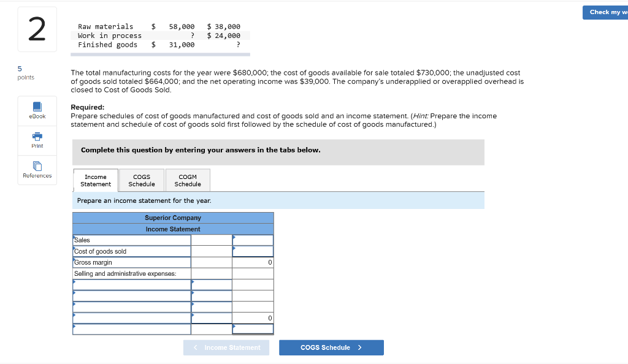Select the Gross margin label cell
Image resolution: width=628 pixels, height=364 pixels.
pyautogui.click(x=132, y=262)
